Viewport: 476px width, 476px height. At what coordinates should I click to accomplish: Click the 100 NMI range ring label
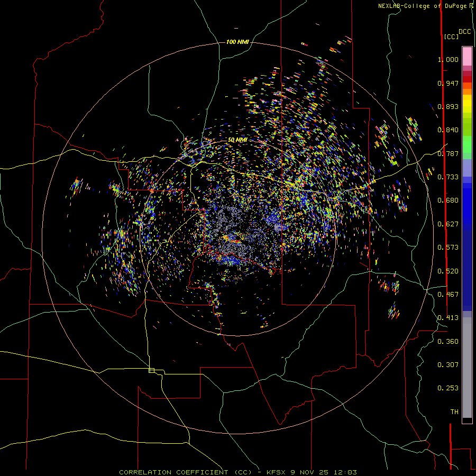click(237, 42)
